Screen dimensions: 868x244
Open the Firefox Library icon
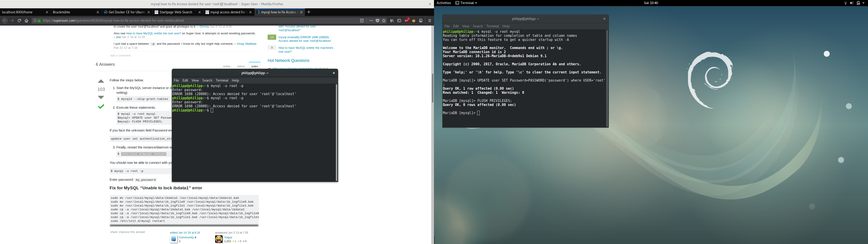pyautogui.click(x=392, y=21)
